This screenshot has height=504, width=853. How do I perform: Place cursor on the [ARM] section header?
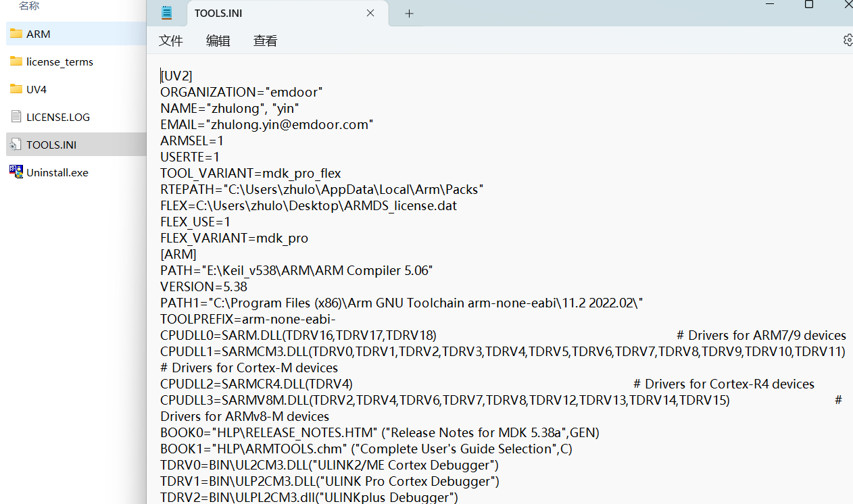click(178, 254)
